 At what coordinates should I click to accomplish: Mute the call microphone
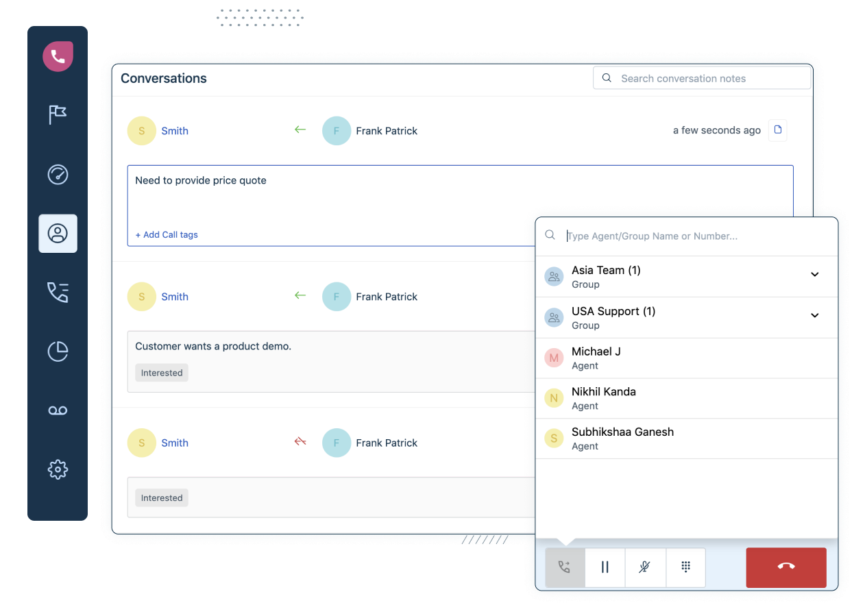click(x=645, y=567)
